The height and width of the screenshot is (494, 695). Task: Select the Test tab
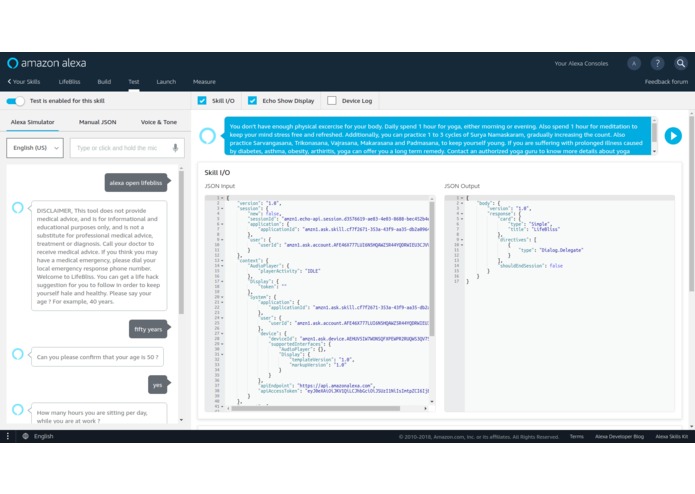(x=134, y=82)
